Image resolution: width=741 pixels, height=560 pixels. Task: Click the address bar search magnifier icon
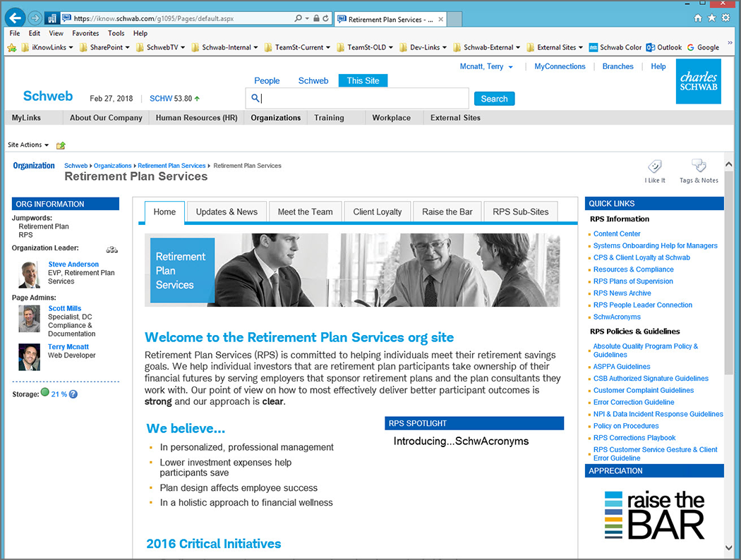[x=299, y=18]
